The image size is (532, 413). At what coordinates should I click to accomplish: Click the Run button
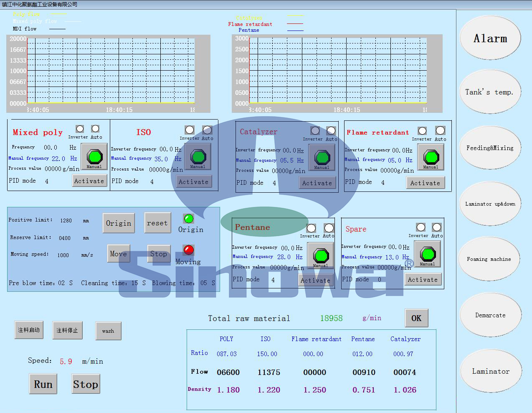coord(43,384)
